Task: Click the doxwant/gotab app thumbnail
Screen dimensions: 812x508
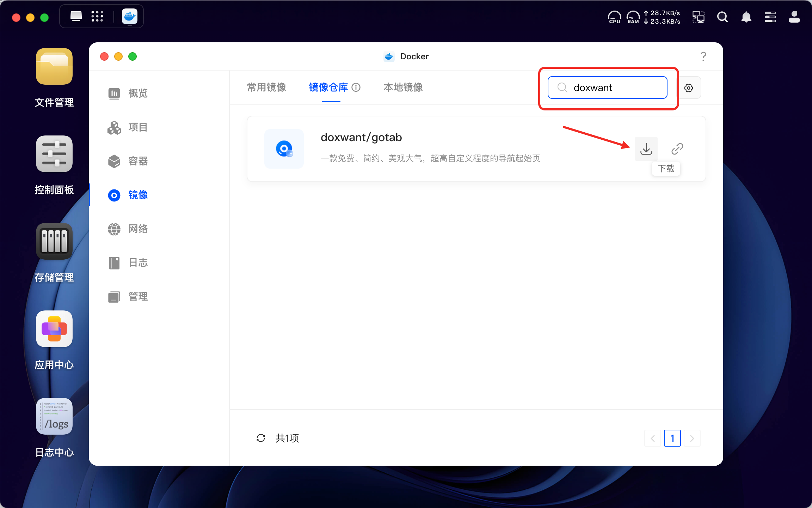Action: (284, 149)
